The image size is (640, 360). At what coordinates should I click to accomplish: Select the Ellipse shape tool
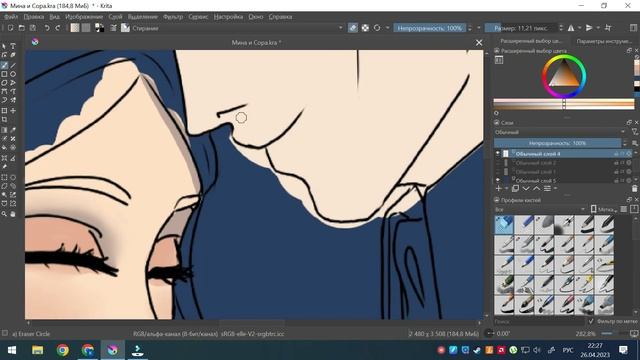click(x=13, y=74)
